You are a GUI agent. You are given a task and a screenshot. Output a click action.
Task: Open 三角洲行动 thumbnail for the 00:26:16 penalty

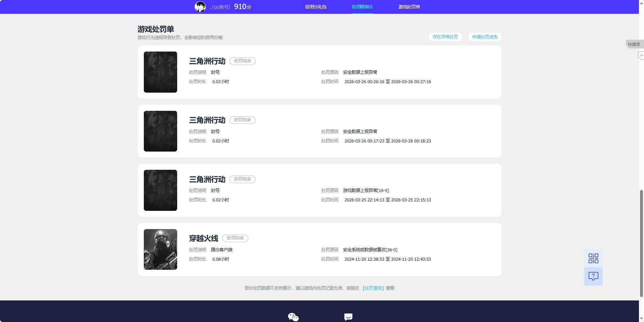160,72
